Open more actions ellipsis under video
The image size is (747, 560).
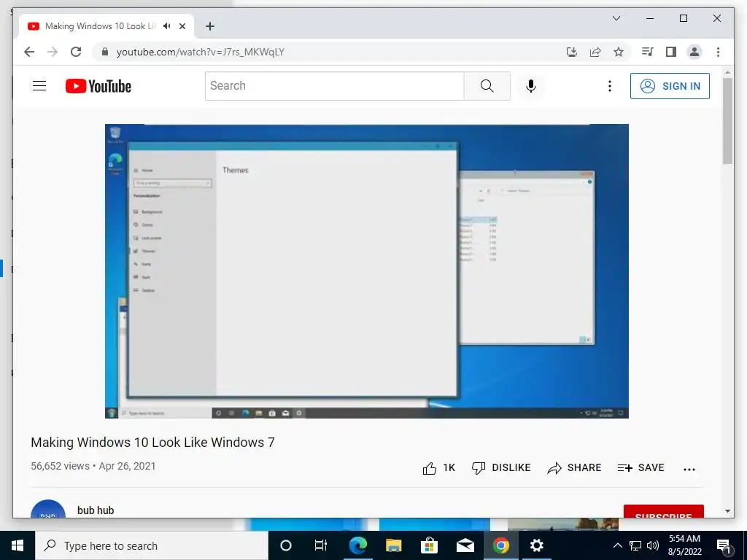[689, 469]
